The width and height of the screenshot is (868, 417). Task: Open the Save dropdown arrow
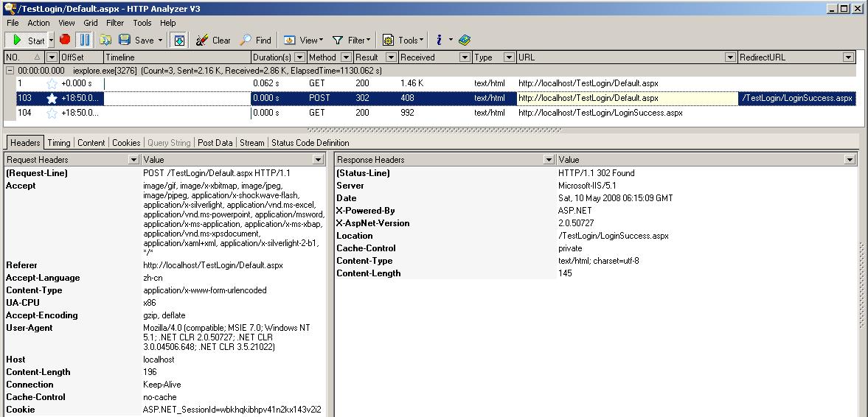[161, 41]
